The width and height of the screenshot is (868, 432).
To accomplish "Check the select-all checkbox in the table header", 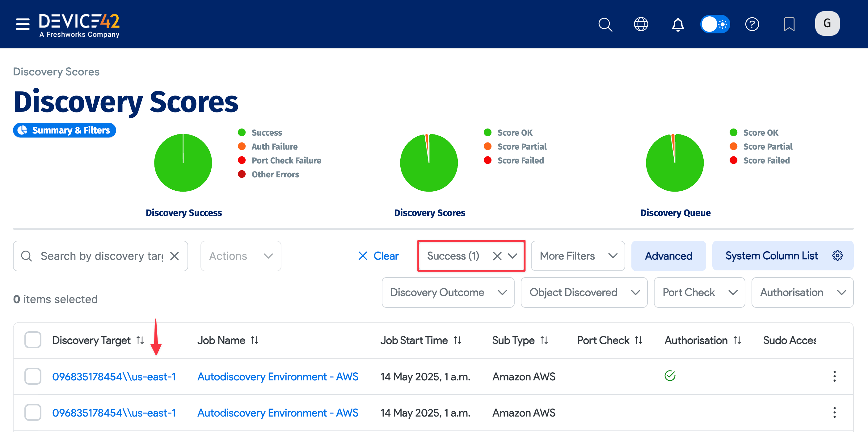I will [32, 340].
